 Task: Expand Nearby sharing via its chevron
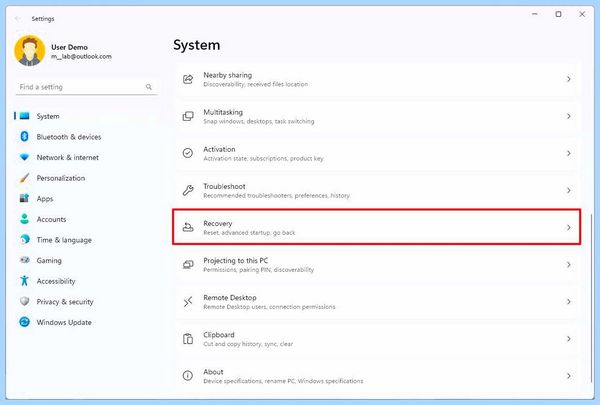(x=569, y=79)
